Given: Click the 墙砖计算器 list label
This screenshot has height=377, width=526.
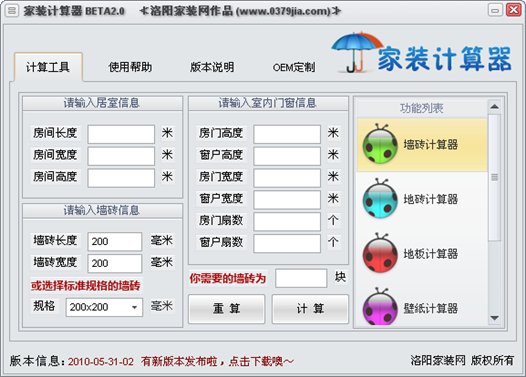Looking at the screenshot, I should pyautogui.click(x=430, y=145).
